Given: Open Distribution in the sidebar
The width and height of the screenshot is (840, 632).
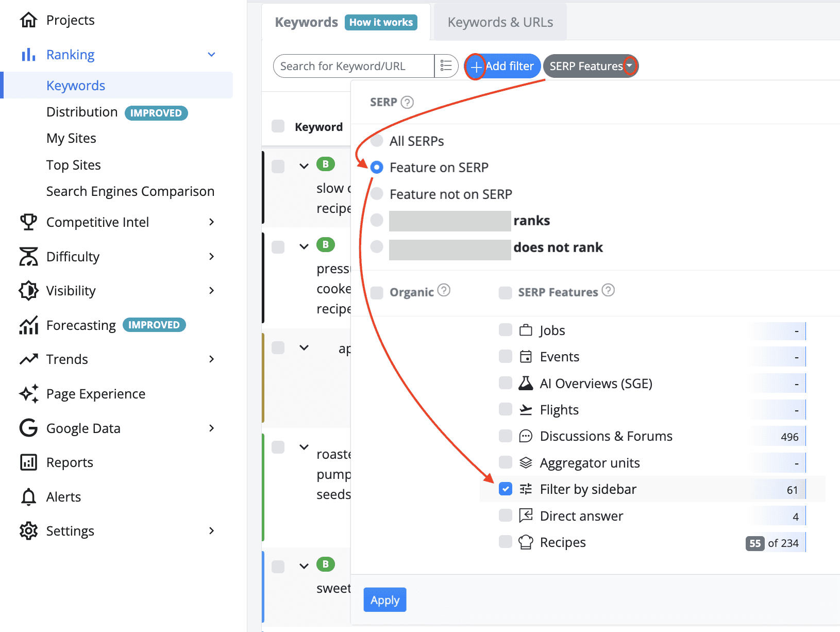Looking at the screenshot, I should pyautogui.click(x=82, y=112).
